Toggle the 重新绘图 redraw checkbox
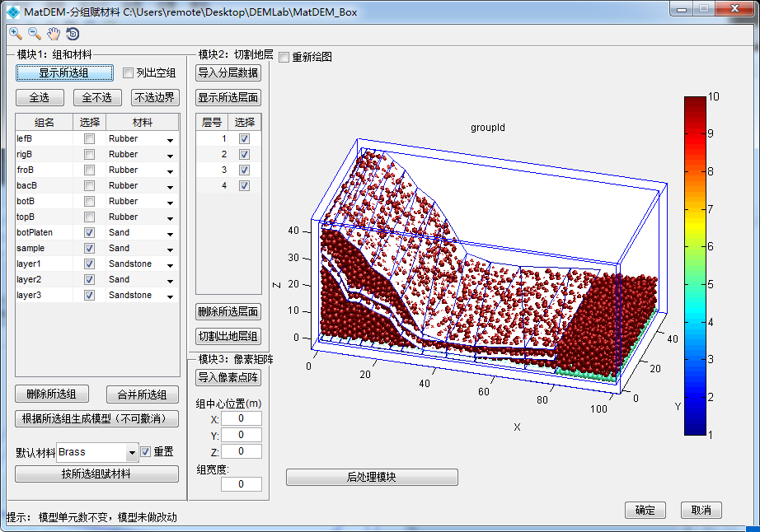This screenshot has height=532, width=760. point(284,58)
